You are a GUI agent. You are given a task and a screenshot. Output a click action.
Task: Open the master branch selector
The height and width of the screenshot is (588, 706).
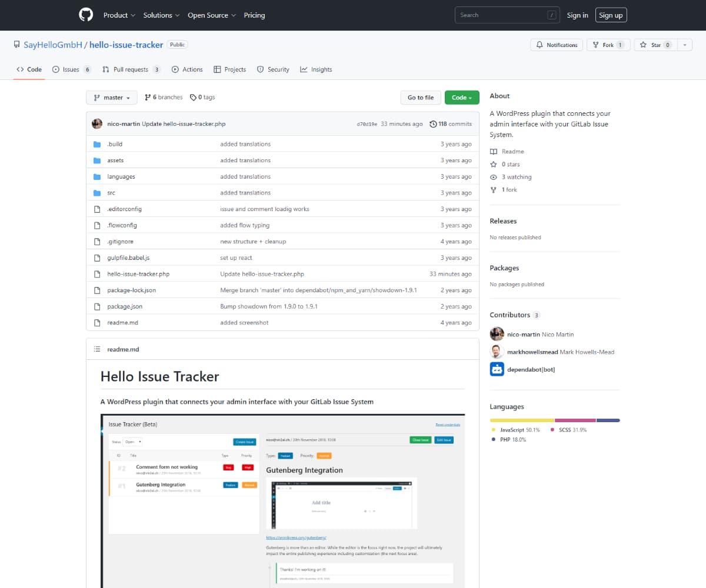[x=112, y=98]
